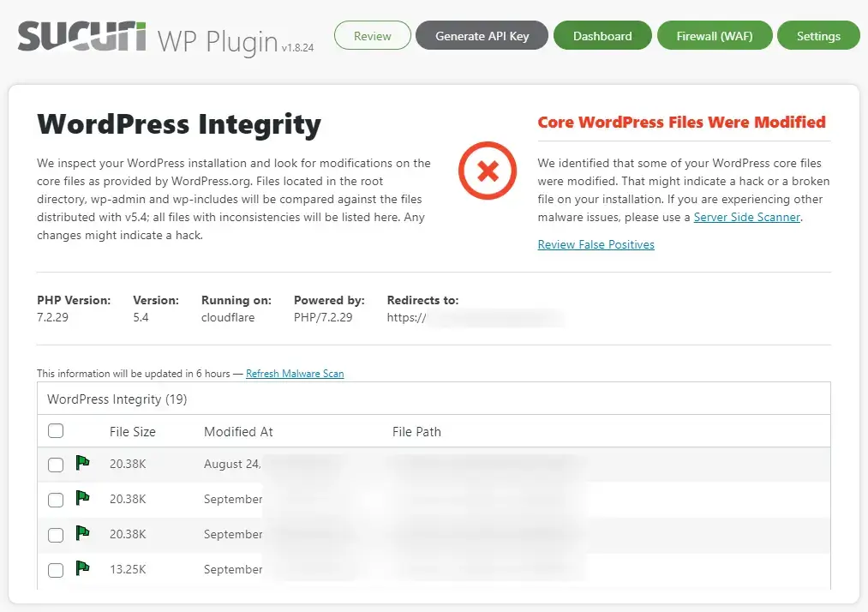This screenshot has height=612, width=868.
Task: Click the green flag in the August 24 row
Action: click(82, 463)
